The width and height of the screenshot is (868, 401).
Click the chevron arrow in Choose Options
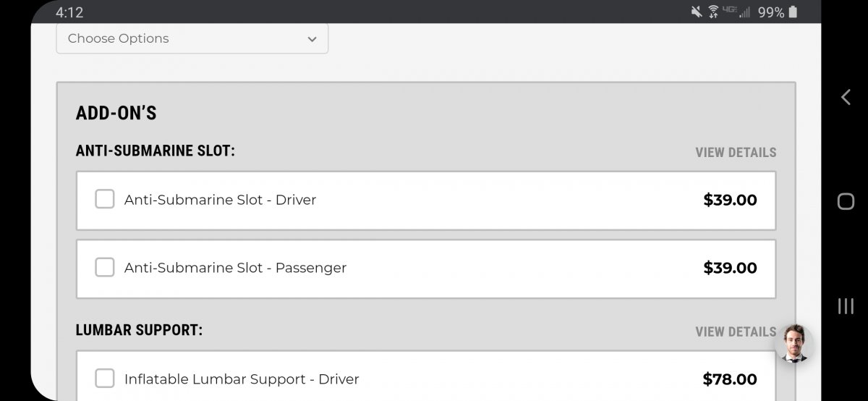tap(312, 39)
